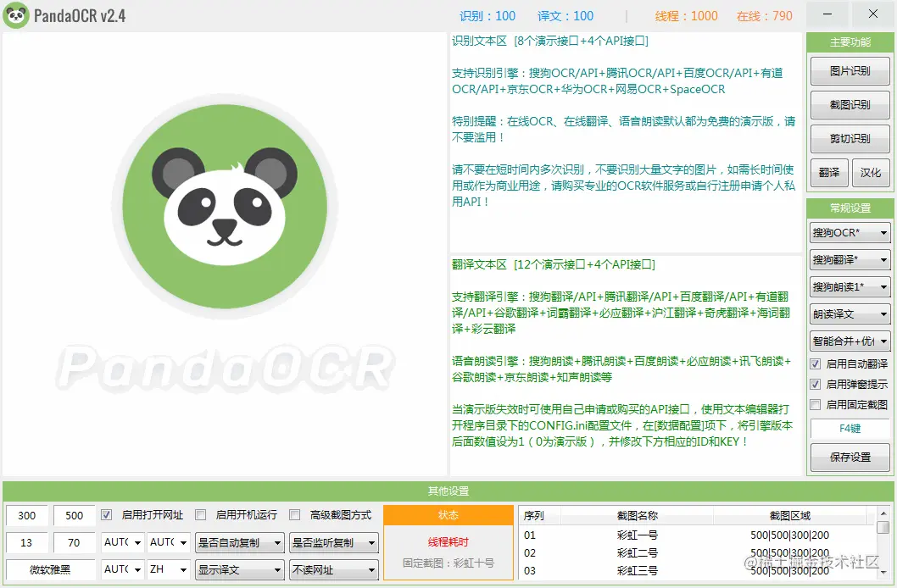Open the 是否监听复制 dropdown
Viewport: 897px width, 588px height.
[334, 542]
